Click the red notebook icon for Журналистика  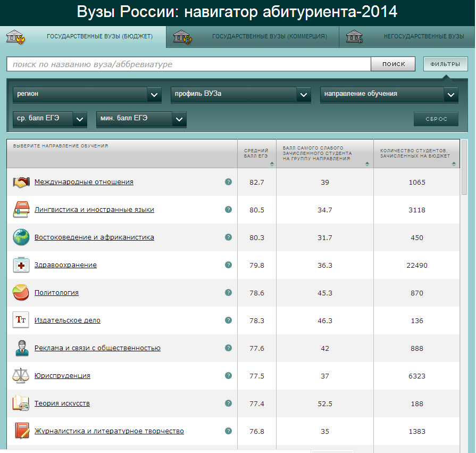coord(22,431)
